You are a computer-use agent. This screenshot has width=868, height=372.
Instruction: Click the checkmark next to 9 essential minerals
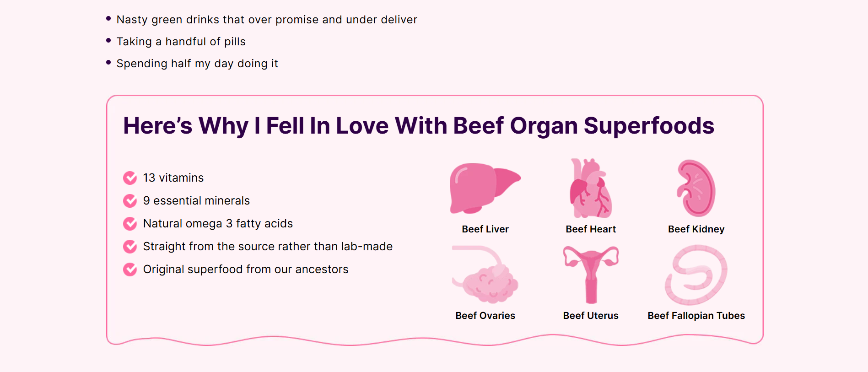click(130, 200)
